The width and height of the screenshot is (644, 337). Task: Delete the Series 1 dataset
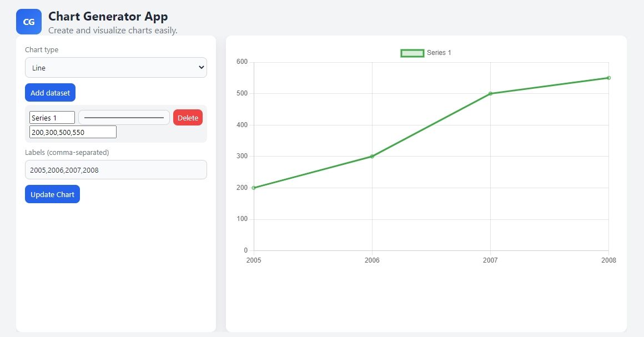pyautogui.click(x=188, y=118)
